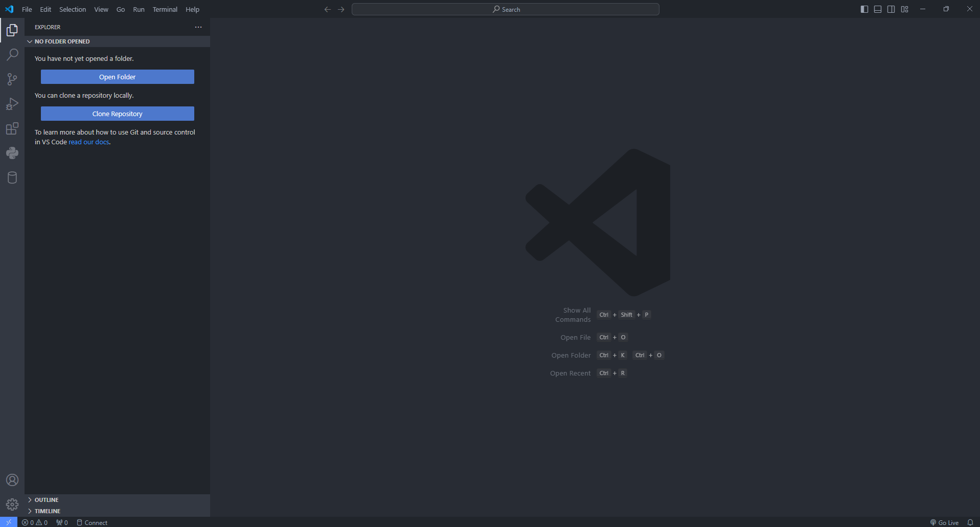Click the Connect database status item

tap(92, 522)
